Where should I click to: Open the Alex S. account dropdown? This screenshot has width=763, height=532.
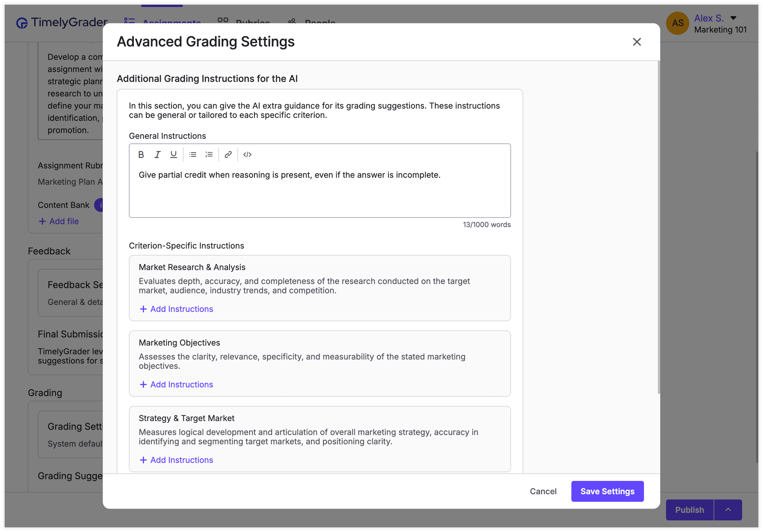tap(733, 18)
